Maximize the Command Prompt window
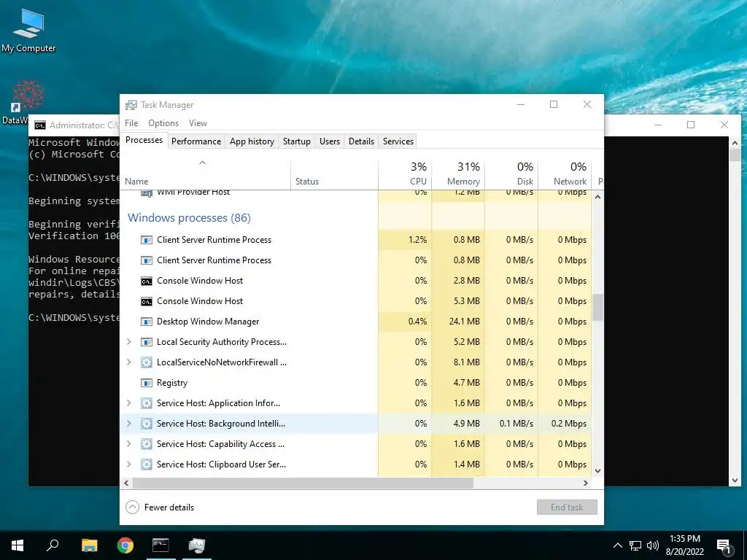The width and height of the screenshot is (747, 560). coord(691,125)
